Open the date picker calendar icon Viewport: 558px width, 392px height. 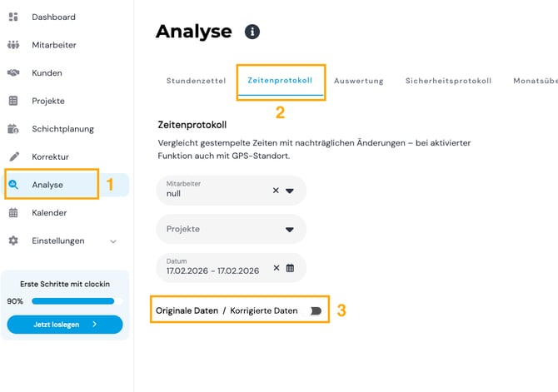pos(290,268)
